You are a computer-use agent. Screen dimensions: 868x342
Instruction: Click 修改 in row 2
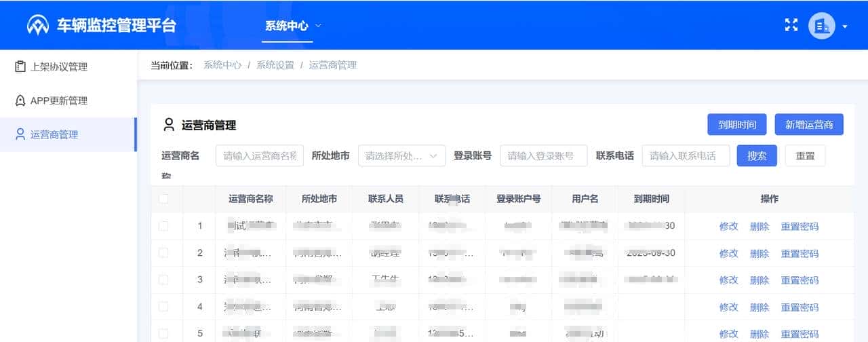[x=729, y=253]
